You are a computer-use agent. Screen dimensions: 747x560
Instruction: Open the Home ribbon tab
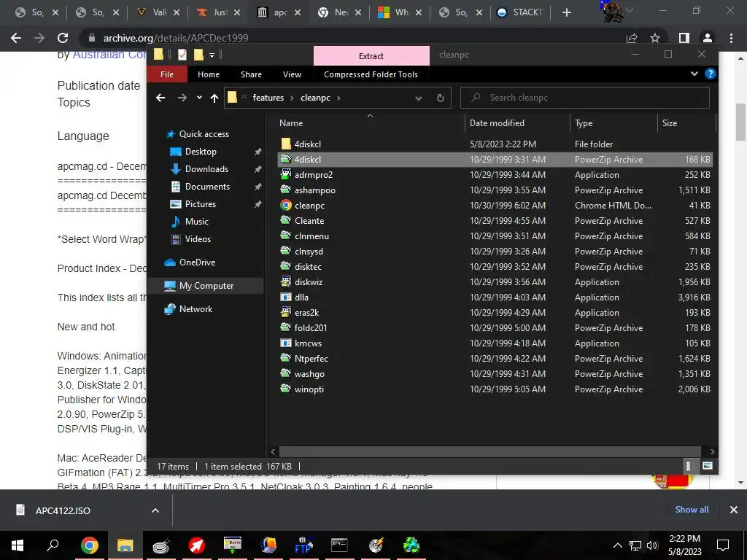pyautogui.click(x=209, y=74)
